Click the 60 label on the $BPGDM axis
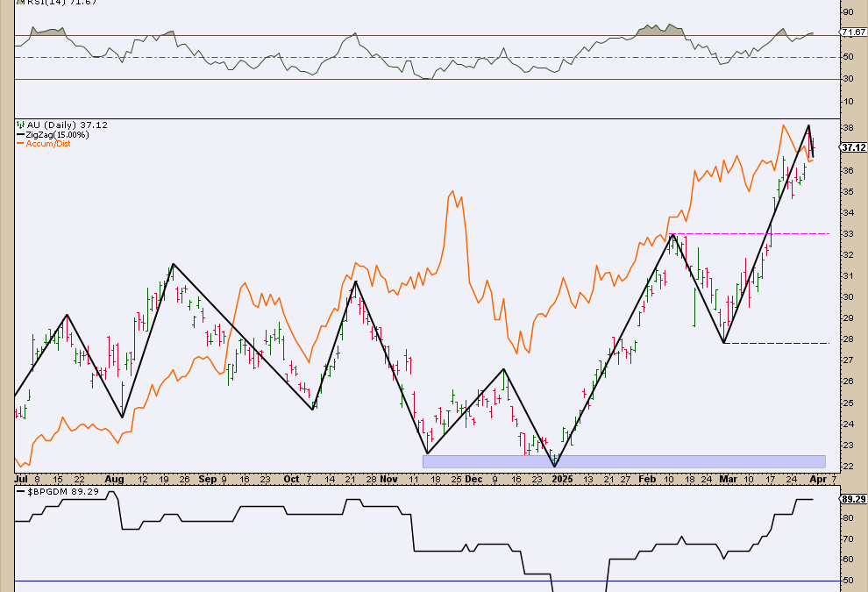Viewport: 868px width, 592px height. point(848,560)
